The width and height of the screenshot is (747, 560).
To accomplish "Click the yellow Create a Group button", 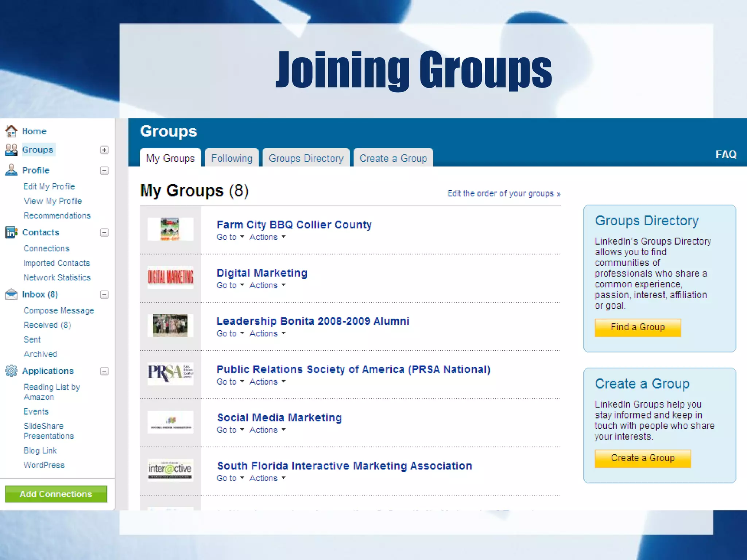I will (x=643, y=458).
